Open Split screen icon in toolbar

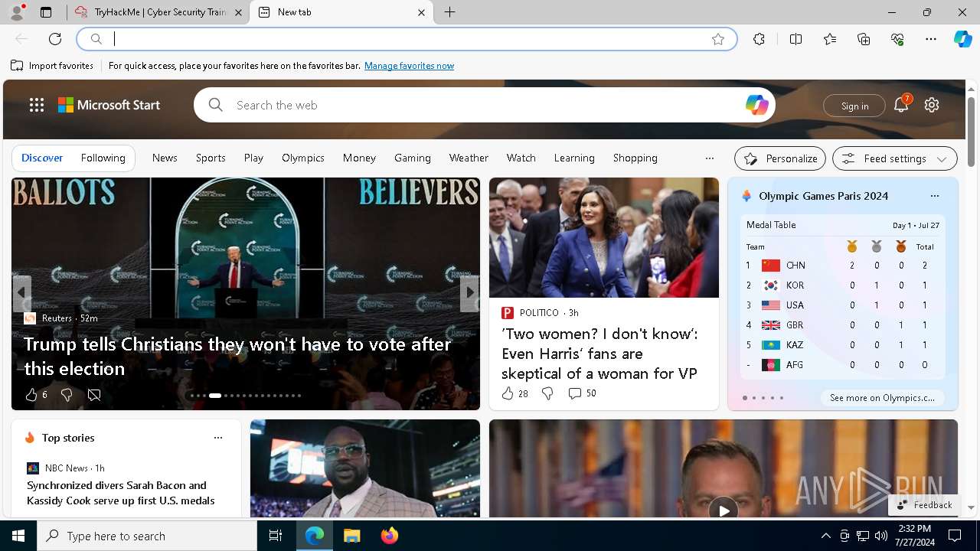point(796,39)
